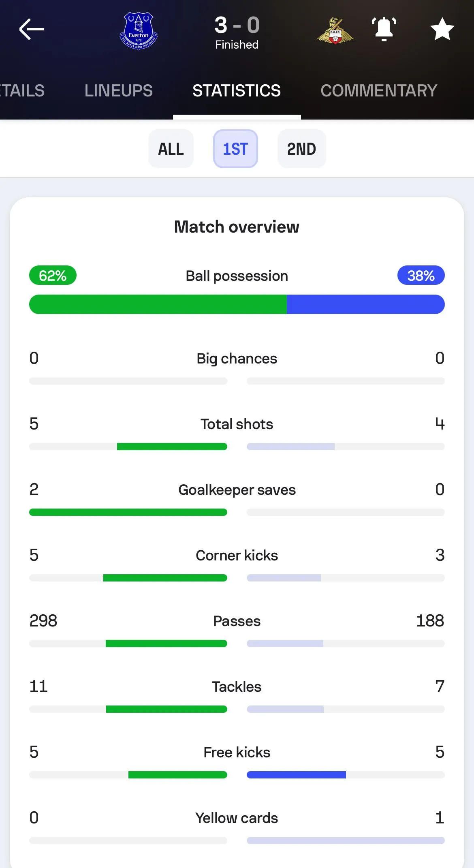Open the partially visible Details tab
This screenshot has height=868, width=474.
(x=22, y=91)
